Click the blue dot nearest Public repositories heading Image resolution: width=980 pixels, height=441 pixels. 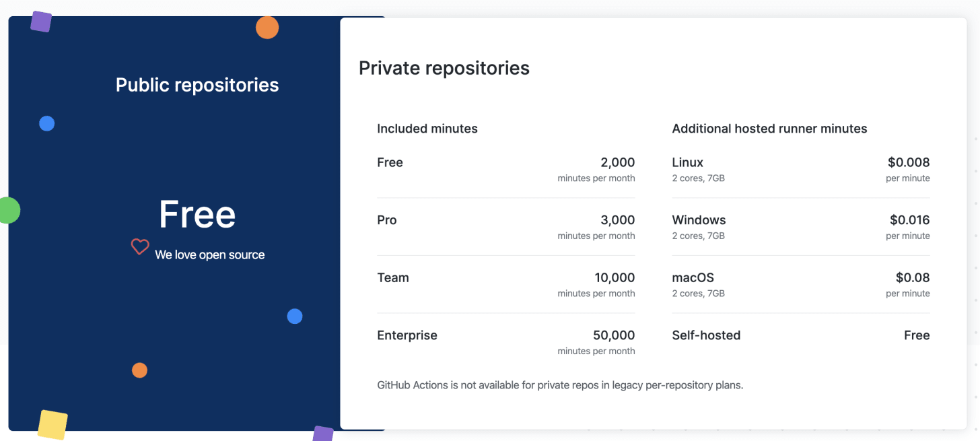click(x=46, y=124)
